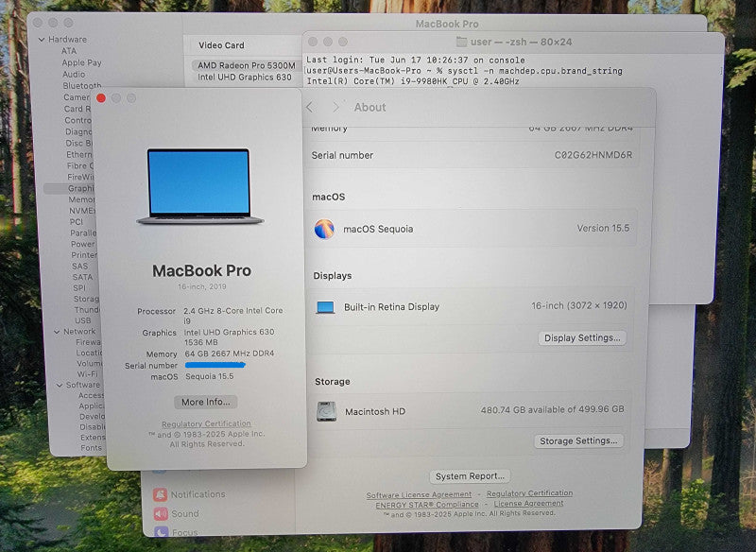This screenshot has height=552, width=756.
Task: Select Audio in System Report sidebar
Action: point(74,75)
